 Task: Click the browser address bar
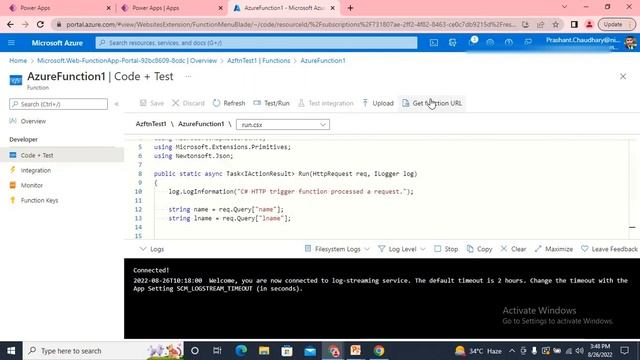point(291,24)
